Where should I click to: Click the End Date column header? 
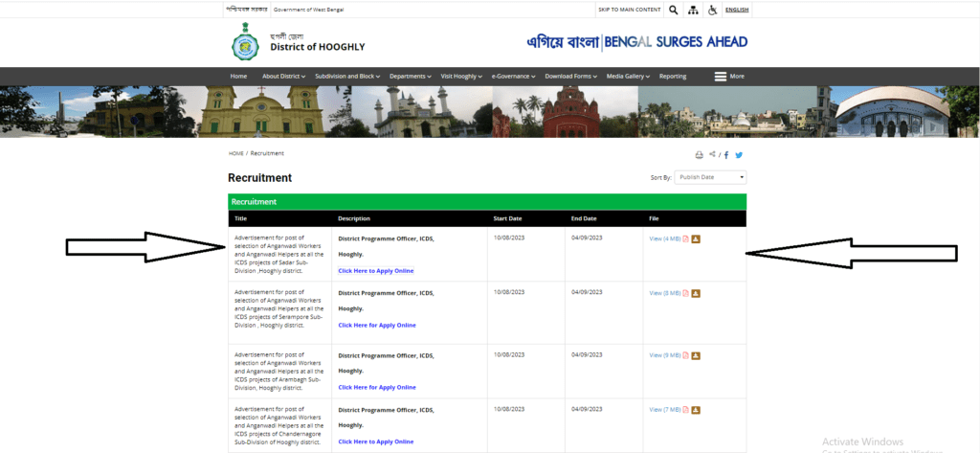pyautogui.click(x=584, y=219)
